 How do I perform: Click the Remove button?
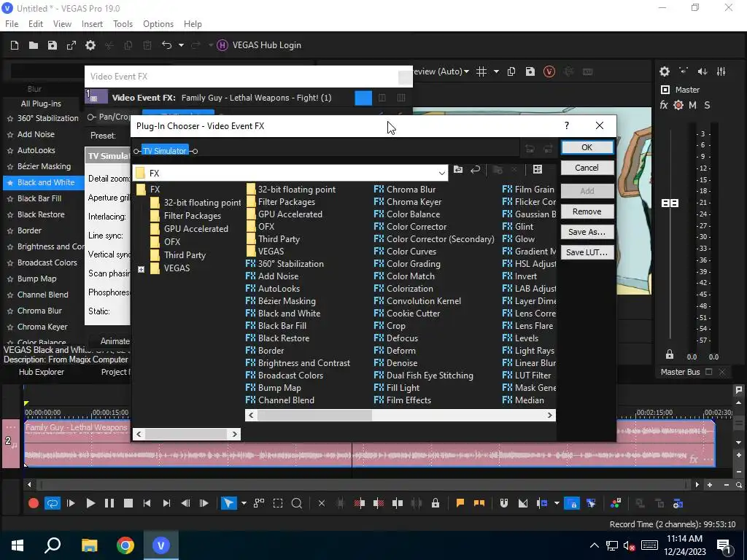click(587, 211)
